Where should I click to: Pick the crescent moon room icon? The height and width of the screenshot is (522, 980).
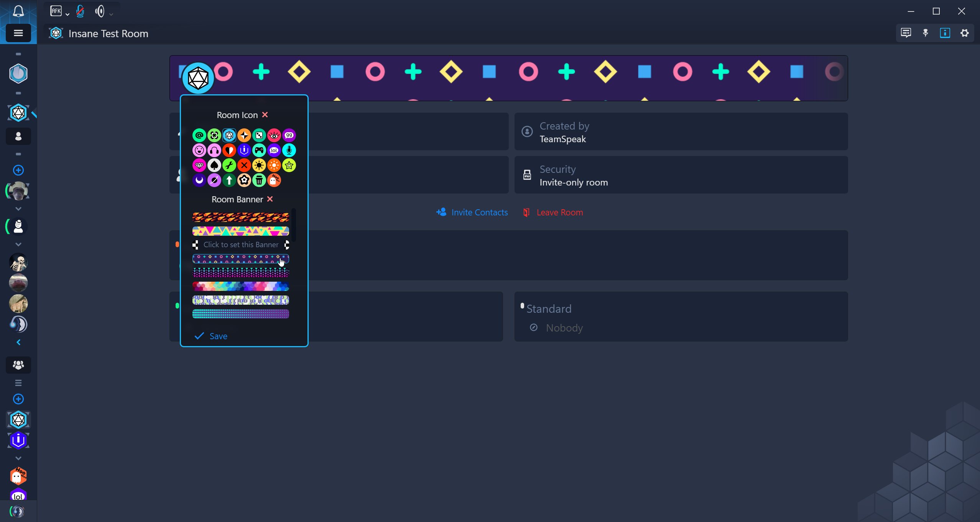tap(199, 180)
